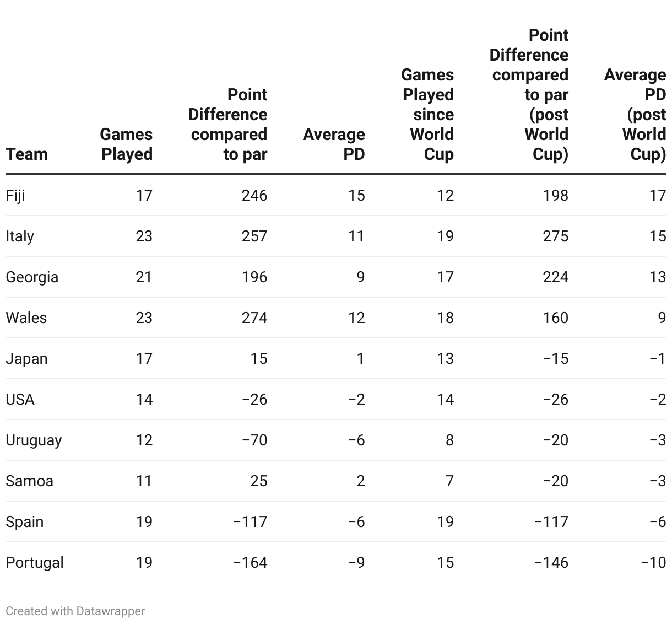
Task: Click Italy post World Cup value 275
Action: (555, 236)
